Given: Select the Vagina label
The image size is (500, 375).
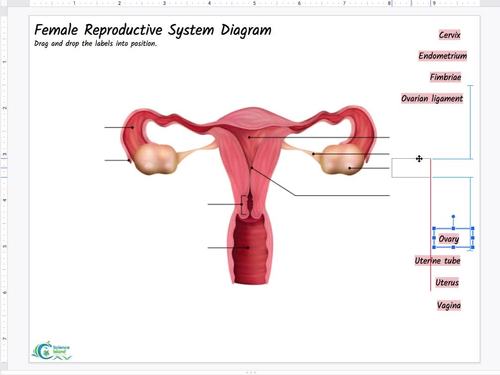Looking at the screenshot, I should tap(449, 305).
